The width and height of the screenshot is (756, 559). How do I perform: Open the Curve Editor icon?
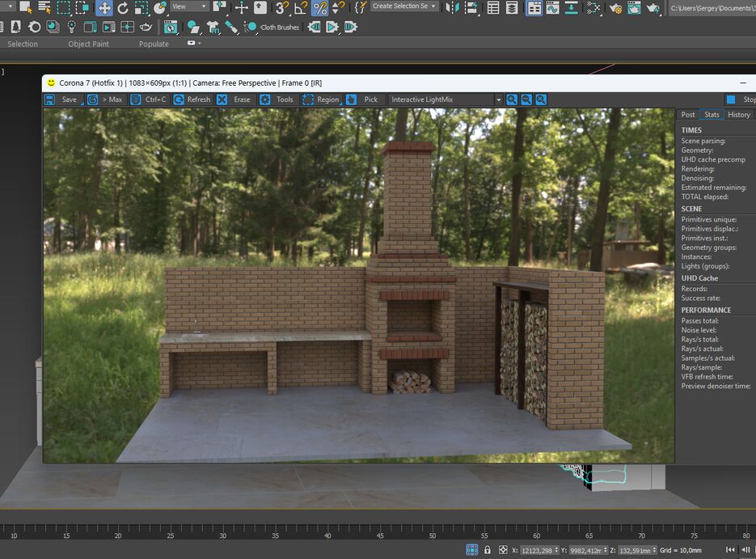click(x=553, y=8)
